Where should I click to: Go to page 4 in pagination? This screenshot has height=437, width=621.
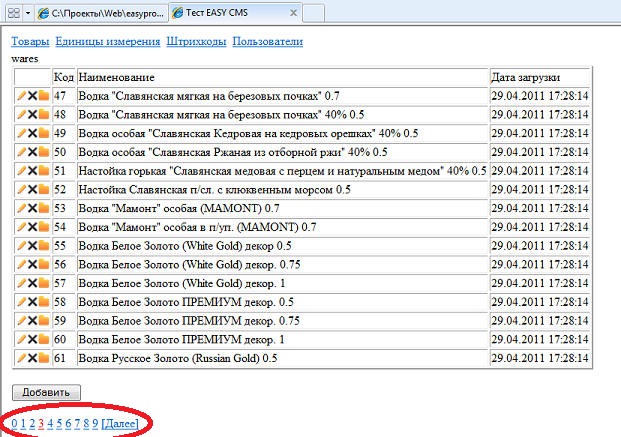[x=50, y=424]
